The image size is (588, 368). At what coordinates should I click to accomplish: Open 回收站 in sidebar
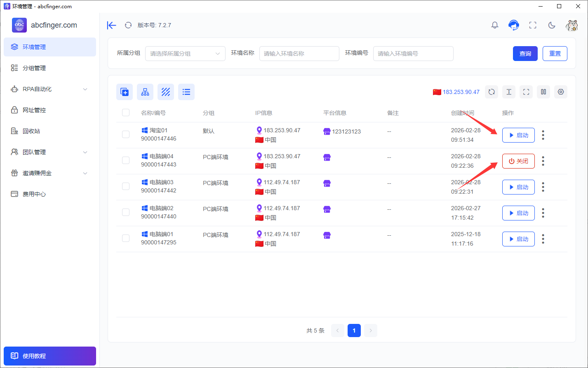(x=50, y=131)
